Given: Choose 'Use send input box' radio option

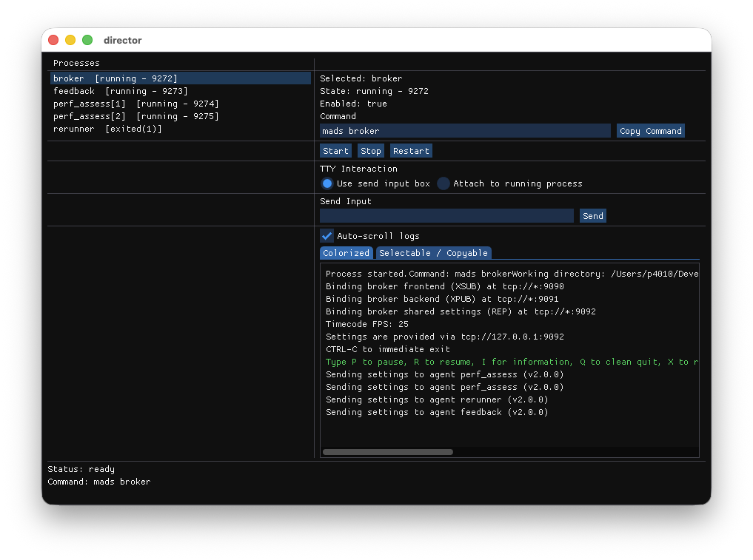Looking at the screenshot, I should coord(327,183).
